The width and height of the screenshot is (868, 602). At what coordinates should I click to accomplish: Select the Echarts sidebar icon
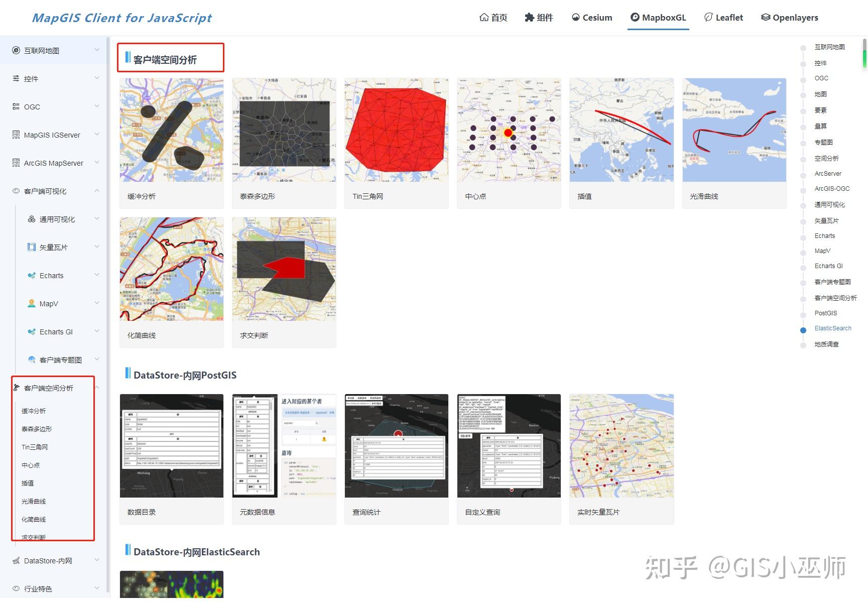pyautogui.click(x=31, y=275)
